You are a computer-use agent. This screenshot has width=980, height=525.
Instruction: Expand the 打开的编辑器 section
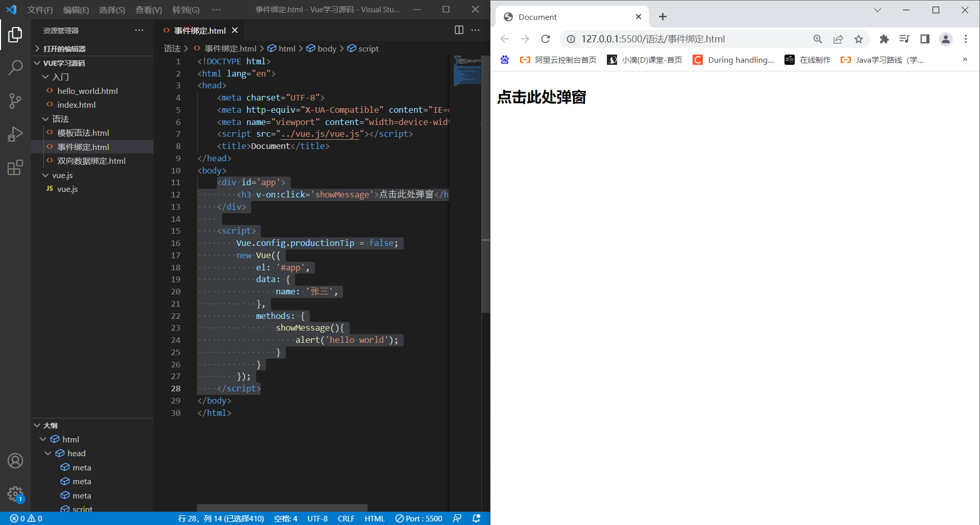pos(92,48)
